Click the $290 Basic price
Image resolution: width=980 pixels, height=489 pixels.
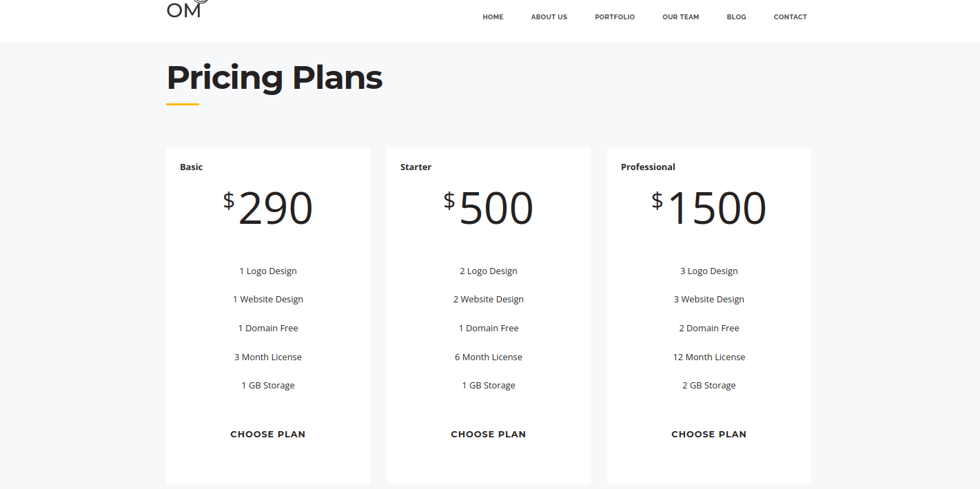[x=268, y=208]
